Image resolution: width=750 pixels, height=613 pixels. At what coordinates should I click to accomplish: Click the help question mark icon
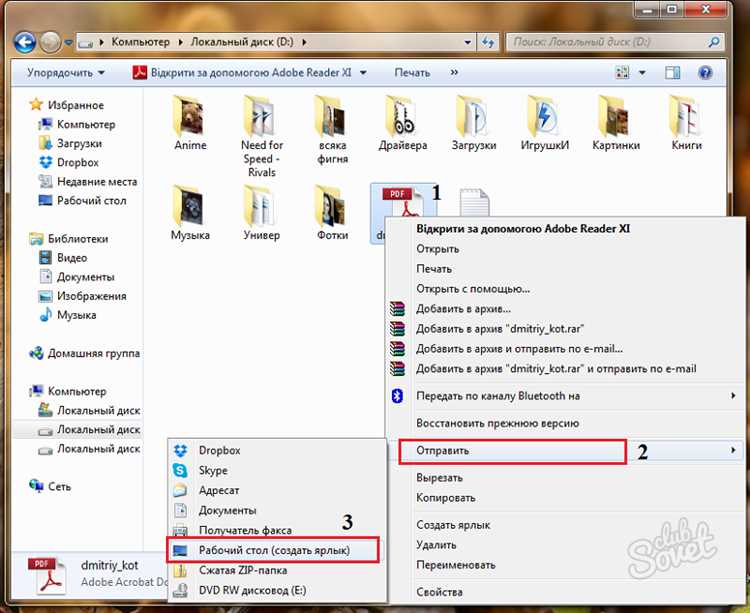tap(705, 73)
